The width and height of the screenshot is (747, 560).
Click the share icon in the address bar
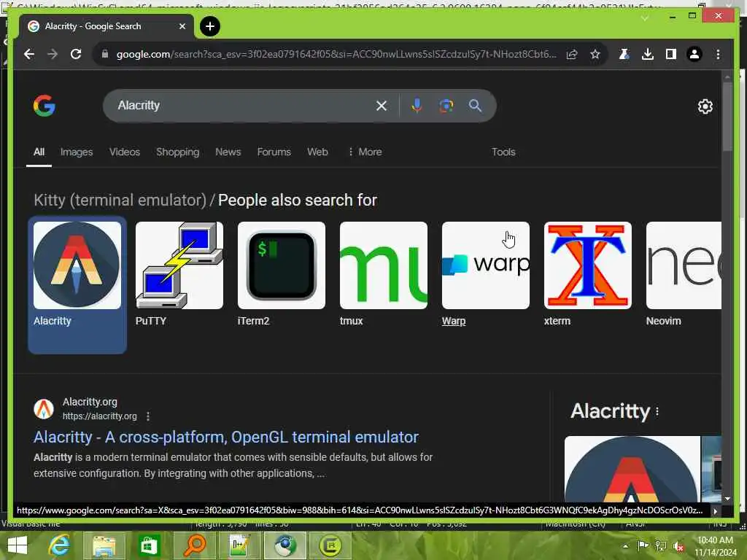pos(572,54)
